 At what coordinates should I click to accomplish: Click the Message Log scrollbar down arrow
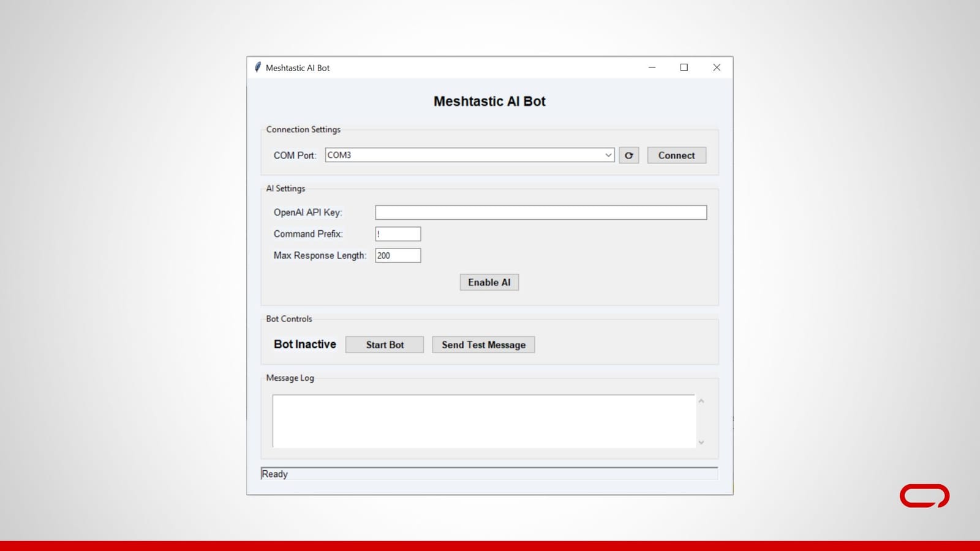[701, 441]
